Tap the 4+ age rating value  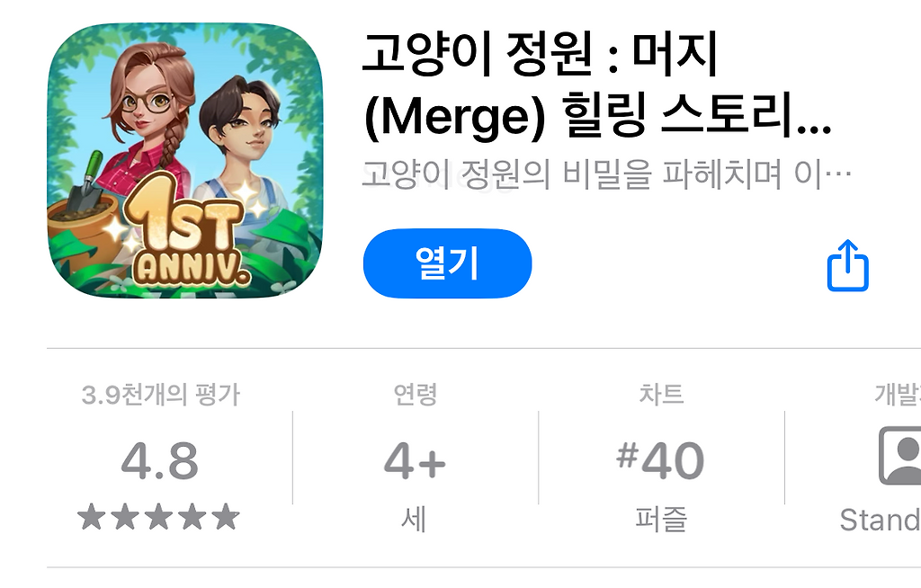tap(415, 461)
